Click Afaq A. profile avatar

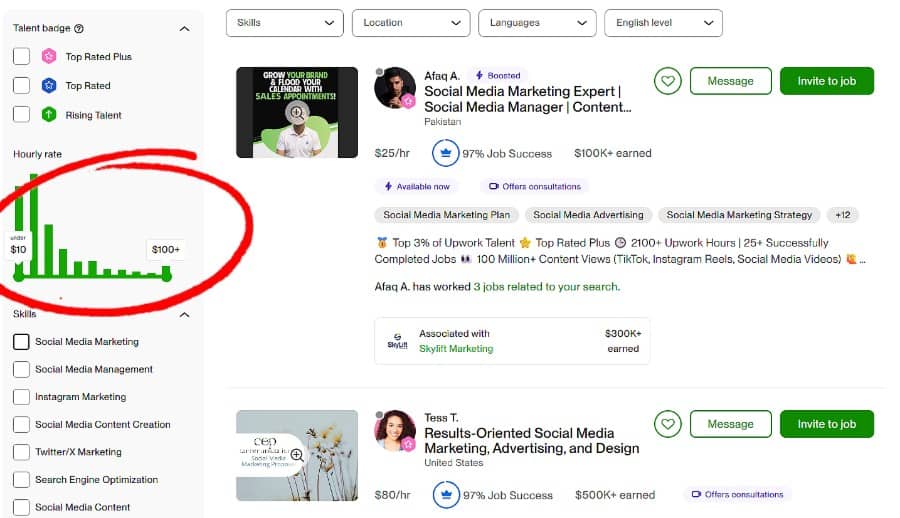[x=395, y=88]
